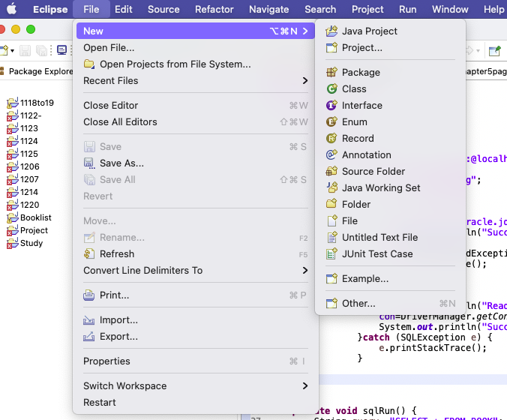The image size is (507, 420).
Task: Click the Example... wizard icon
Action: pos(331,278)
